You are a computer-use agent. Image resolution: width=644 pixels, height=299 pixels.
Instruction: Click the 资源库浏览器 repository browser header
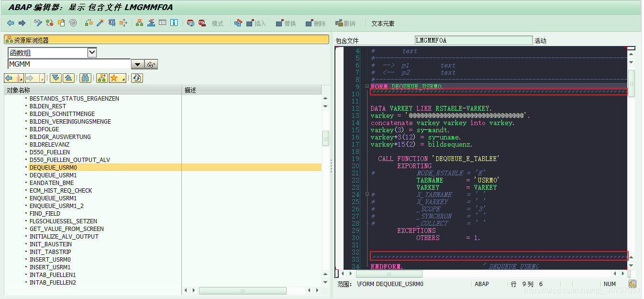tap(167, 40)
